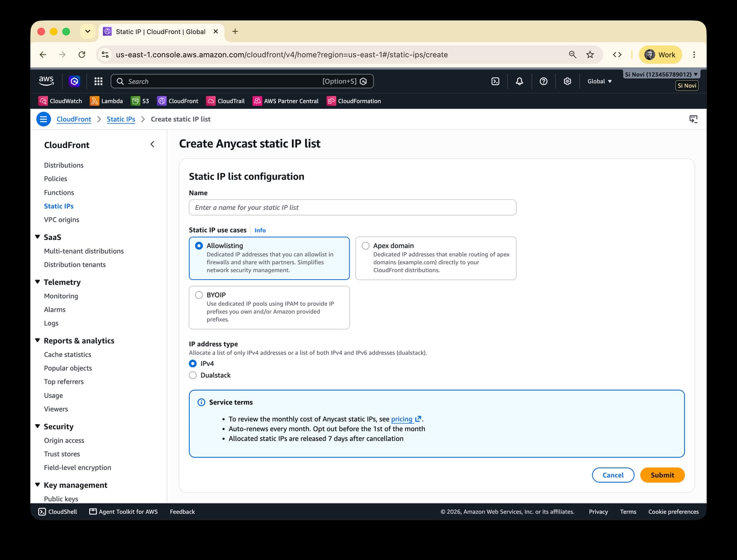Open Origin access in side navigation
Screen dimensions: 737x560
[64, 441]
